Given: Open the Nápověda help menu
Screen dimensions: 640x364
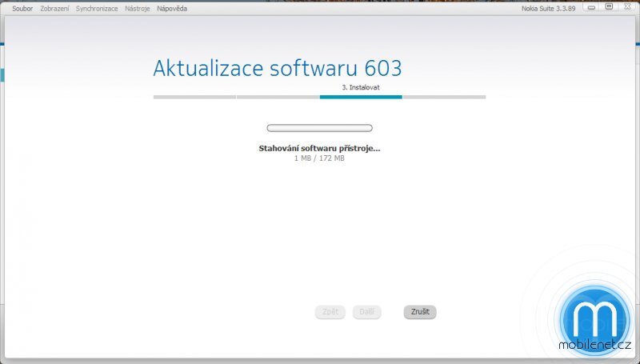Looking at the screenshot, I should point(172,8).
